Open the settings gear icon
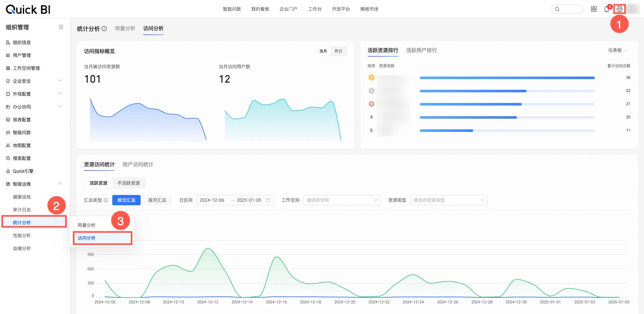644x314 pixels. 619,9
